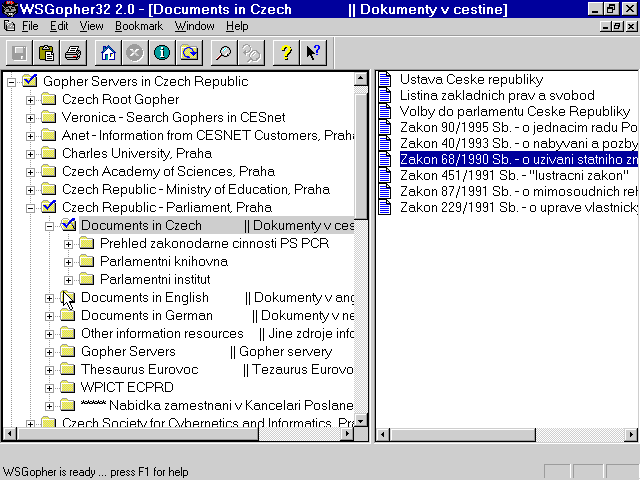Click the folder reload toolbar icon
The height and width of the screenshot is (480, 640).
[187, 52]
